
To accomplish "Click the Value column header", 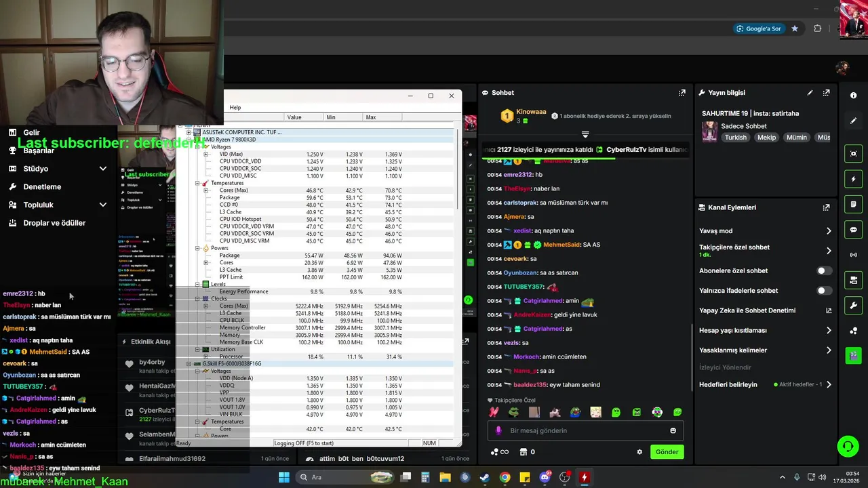I will point(304,117).
